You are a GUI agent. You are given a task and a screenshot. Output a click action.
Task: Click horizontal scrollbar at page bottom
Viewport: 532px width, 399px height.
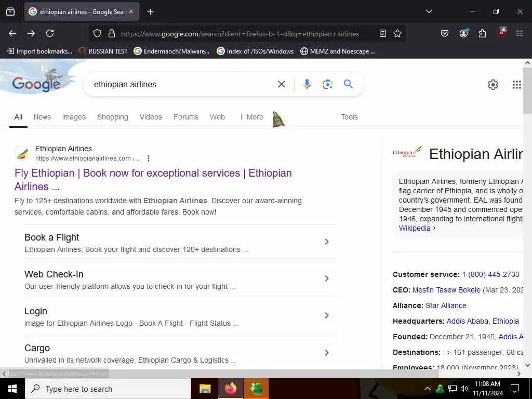point(223,374)
